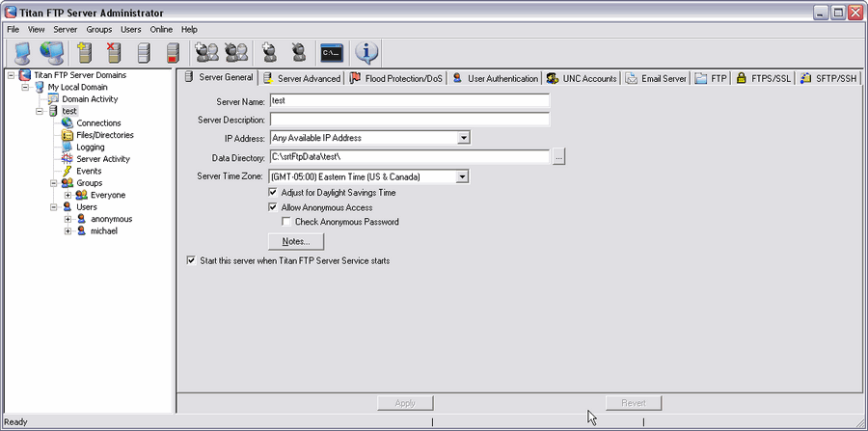
Task: Open the Server Time Zone dropdown
Action: pos(463,176)
